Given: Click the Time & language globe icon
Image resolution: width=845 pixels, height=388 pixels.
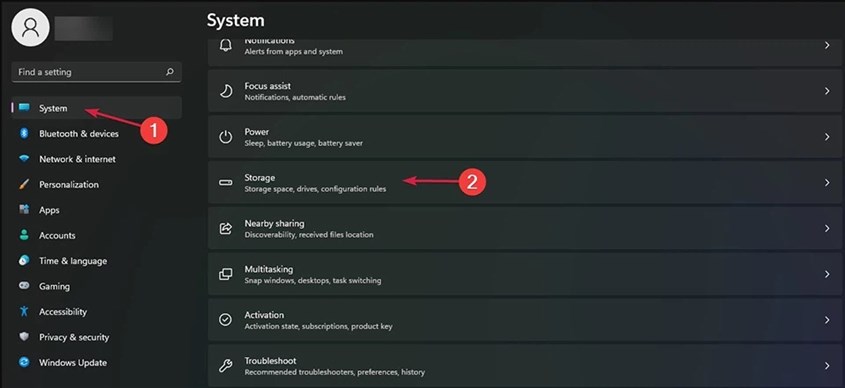Looking at the screenshot, I should [24, 260].
